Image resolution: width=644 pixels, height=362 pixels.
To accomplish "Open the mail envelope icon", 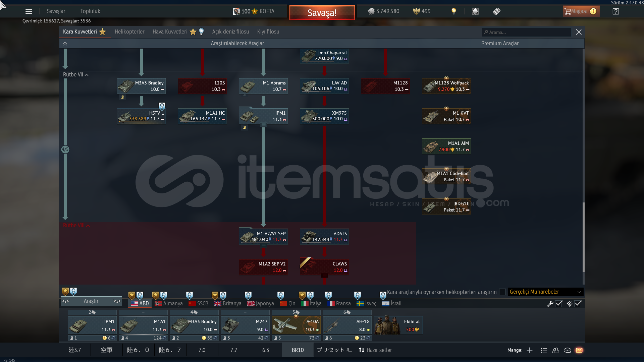I will tap(579, 350).
